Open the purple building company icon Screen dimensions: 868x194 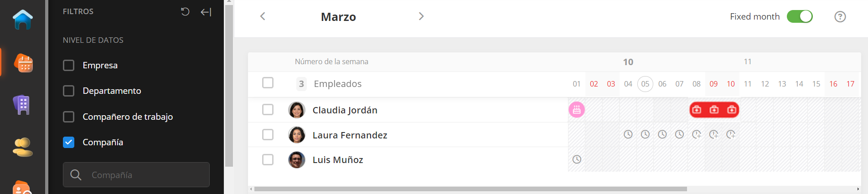pyautogui.click(x=22, y=105)
